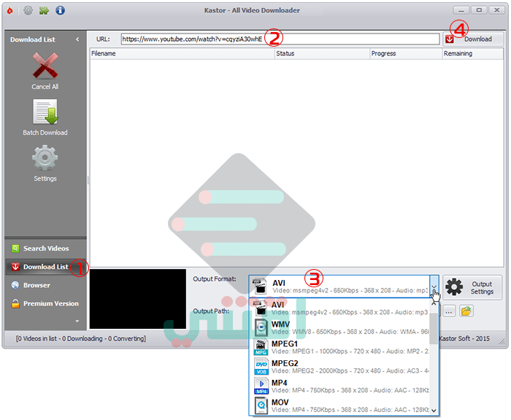Click into the URL input field
This screenshot has width=511, height=420.
(x=280, y=39)
